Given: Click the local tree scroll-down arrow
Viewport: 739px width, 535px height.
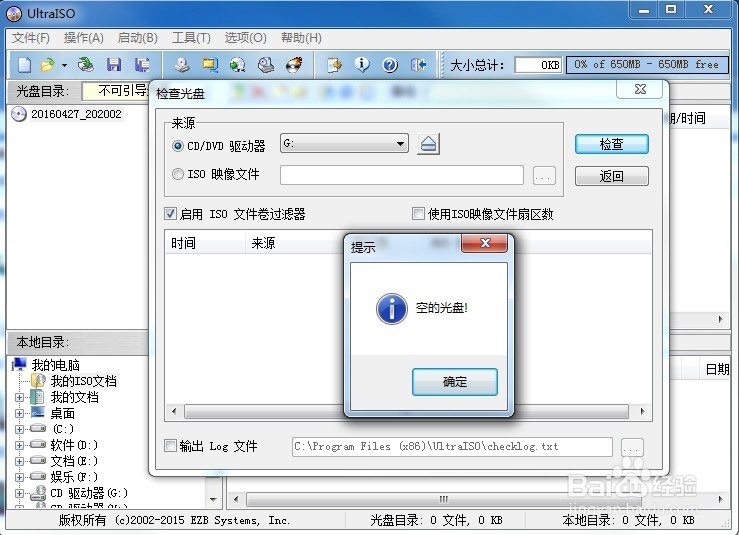Looking at the screenshot, I should tap(213, 499).
